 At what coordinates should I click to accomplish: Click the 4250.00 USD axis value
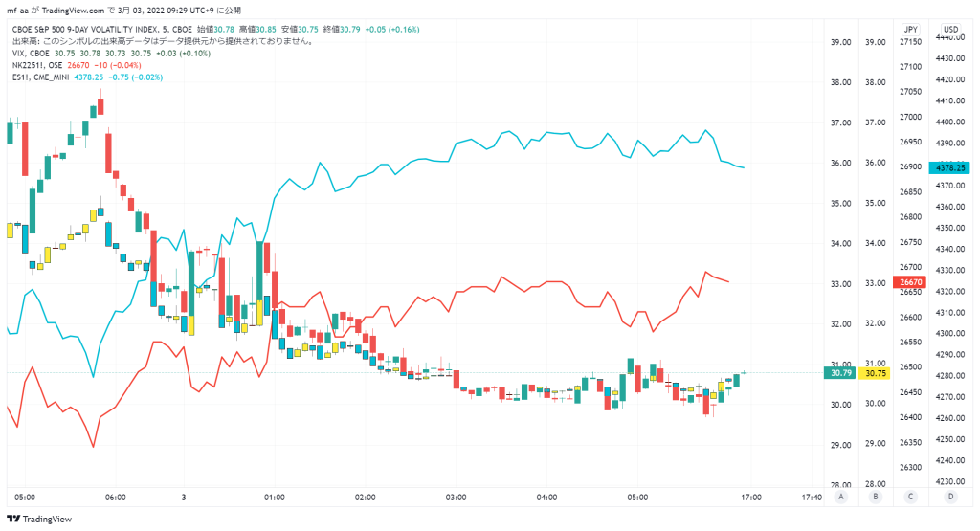pyautogui.click(x=950, y=439)
